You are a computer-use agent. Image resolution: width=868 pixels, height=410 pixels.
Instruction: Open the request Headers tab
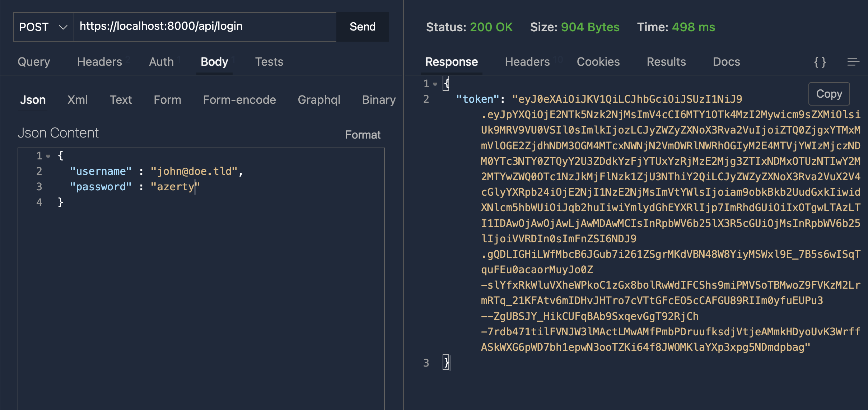click(x=99, y=62)
